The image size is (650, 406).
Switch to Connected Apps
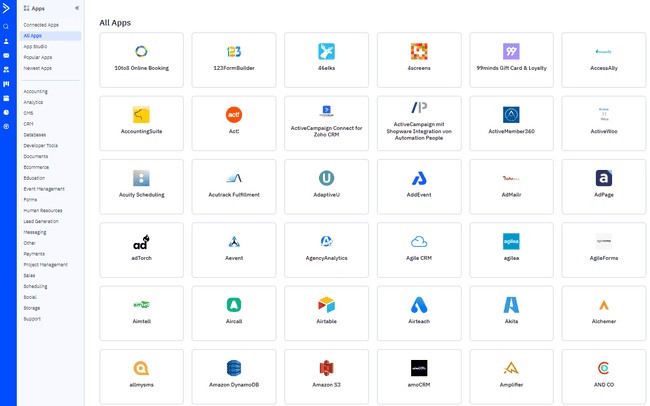(x=40, y=24)
